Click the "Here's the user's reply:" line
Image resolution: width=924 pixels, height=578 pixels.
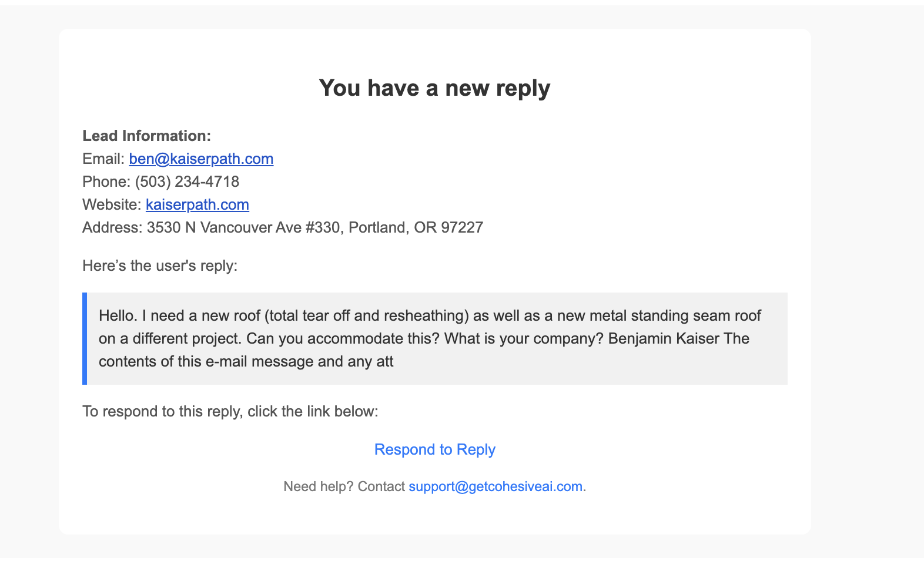(160, 266)
